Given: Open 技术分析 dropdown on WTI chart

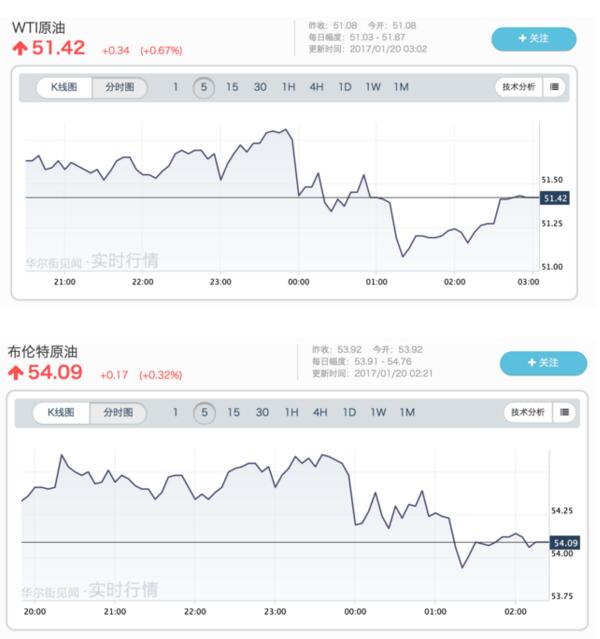Looking at the screenshot, I should pyautogui.click(x=517, y=87).
